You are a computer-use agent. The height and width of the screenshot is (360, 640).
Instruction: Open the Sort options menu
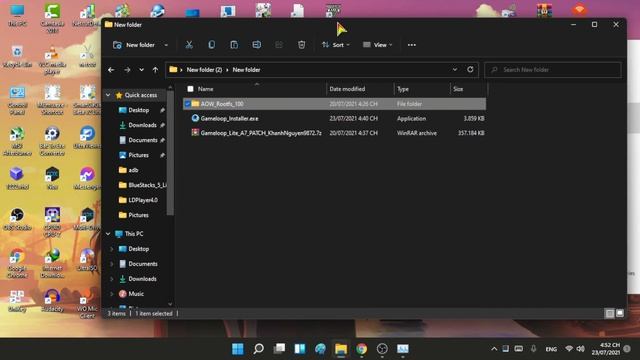pyautogui.click(x=336, y=45)
